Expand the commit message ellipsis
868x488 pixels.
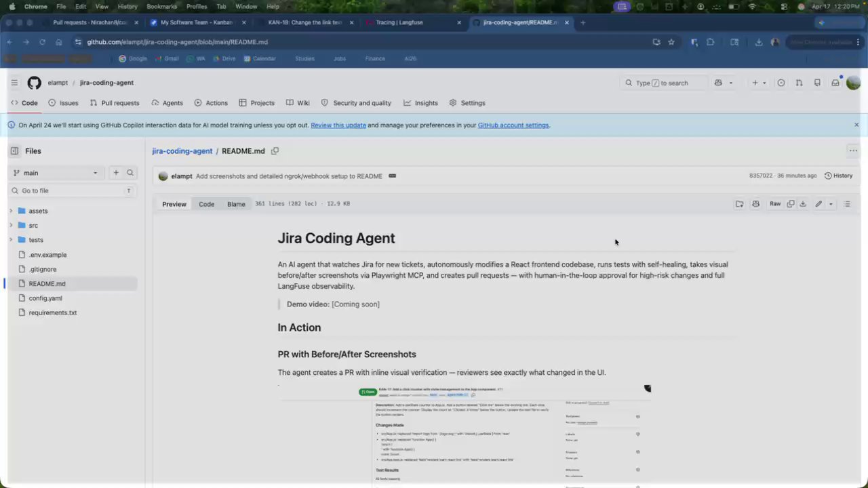[392, 176]
